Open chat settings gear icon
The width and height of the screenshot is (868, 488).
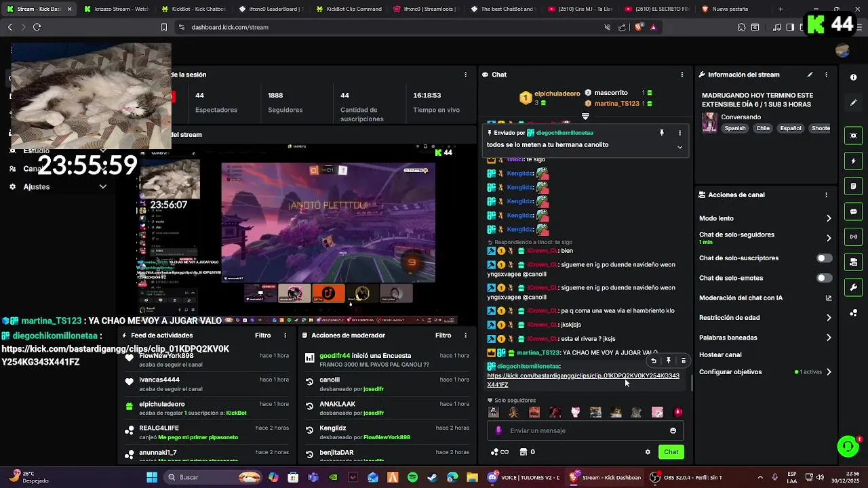[x=648, y=452]
